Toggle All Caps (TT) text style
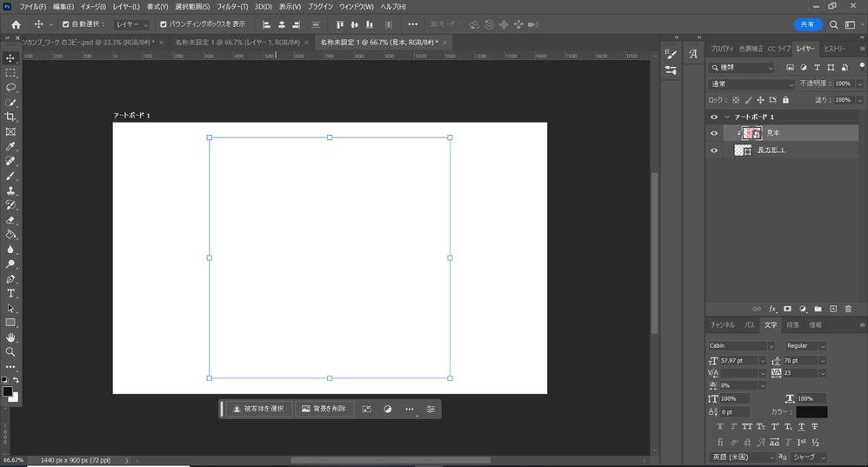This screenshot has width=868, height=467. click(747, 427)
